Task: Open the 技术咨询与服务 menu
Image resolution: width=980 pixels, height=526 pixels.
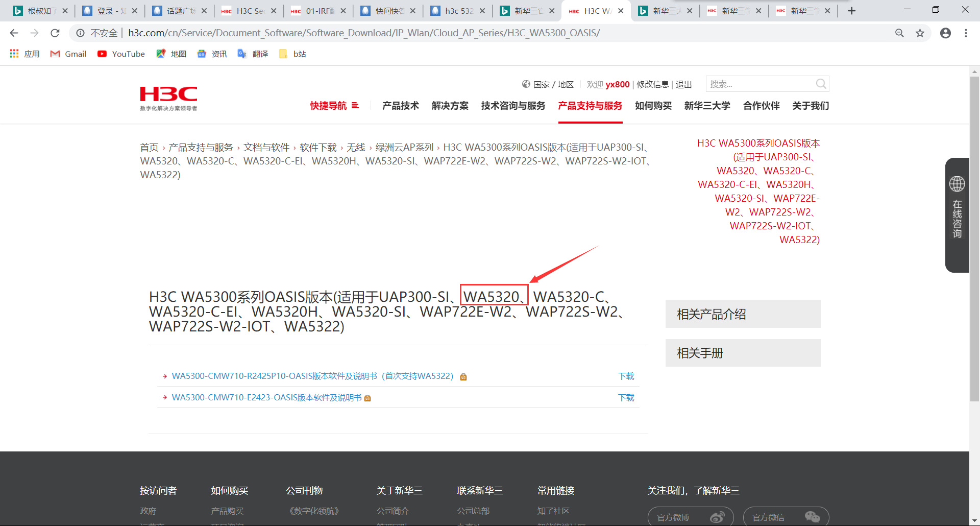Action: pyautogui.click(x=513, y=106)
